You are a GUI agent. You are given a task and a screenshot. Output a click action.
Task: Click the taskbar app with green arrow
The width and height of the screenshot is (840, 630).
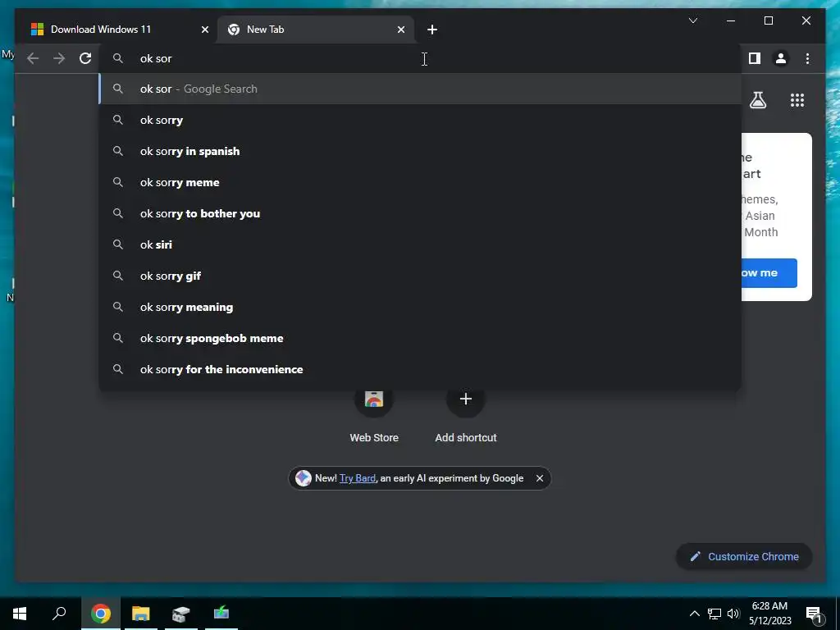coord(221,614)
